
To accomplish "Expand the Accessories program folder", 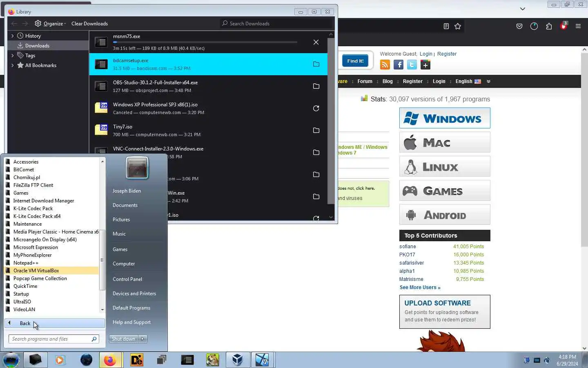I will (51, 162).
